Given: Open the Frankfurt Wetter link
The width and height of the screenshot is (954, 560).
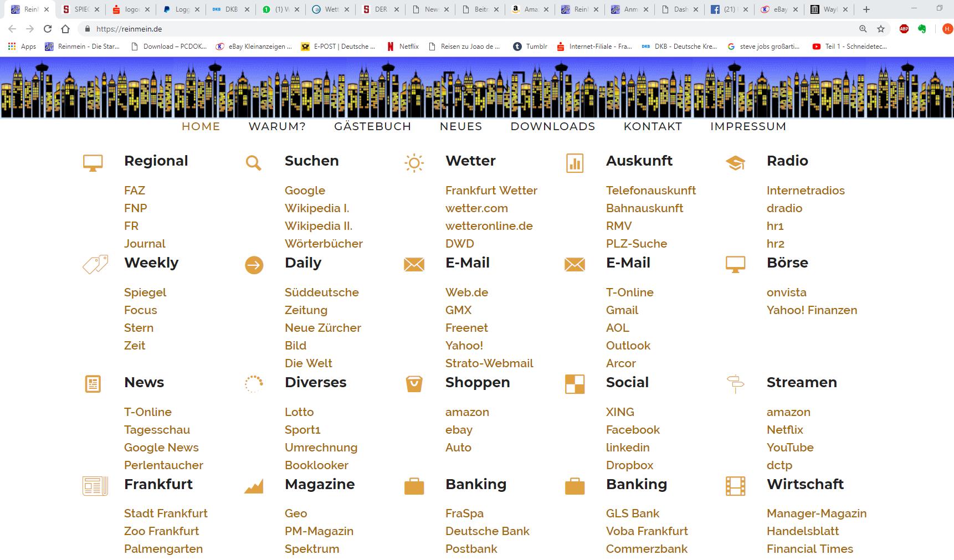Looking at the screenshot, I should (491, 191).
